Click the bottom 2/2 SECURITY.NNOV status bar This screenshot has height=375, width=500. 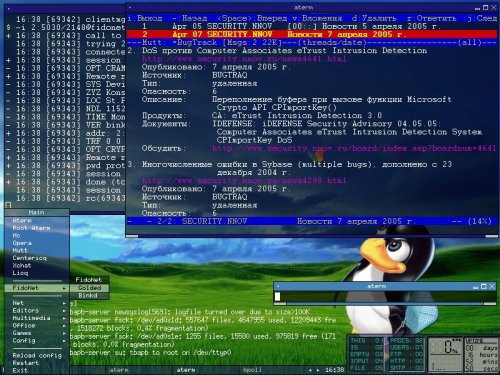(x=312, y=221)
